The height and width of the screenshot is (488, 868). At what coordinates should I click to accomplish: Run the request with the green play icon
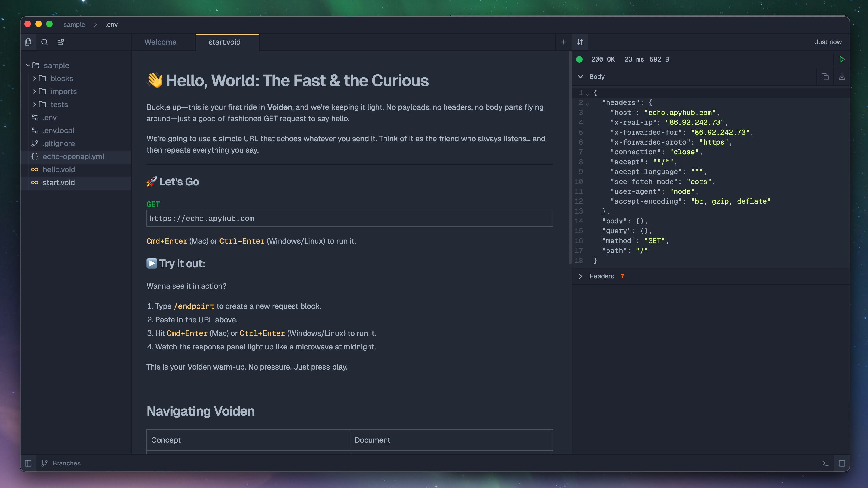pos(842,59)
